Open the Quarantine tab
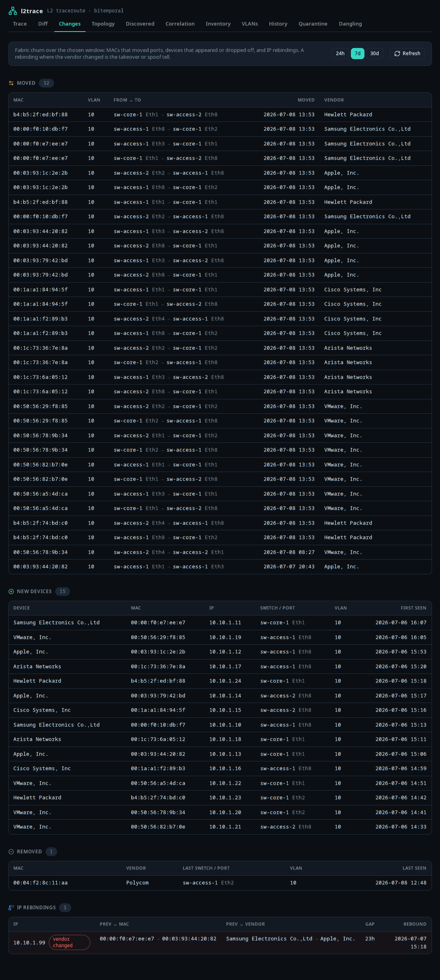 313,24
